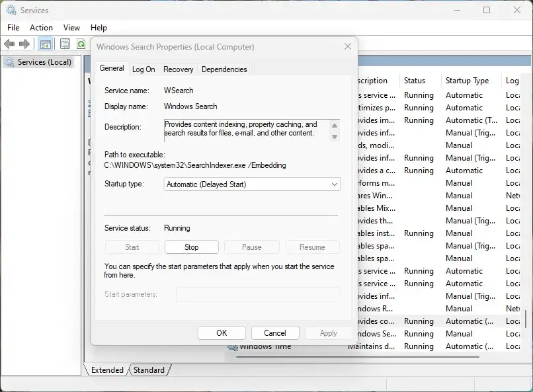
Task: Click the Back arrow in the toolbar
Action: [9, 44]
